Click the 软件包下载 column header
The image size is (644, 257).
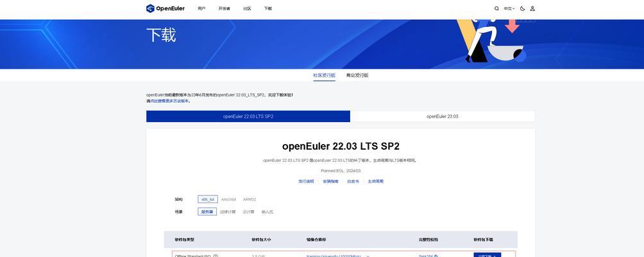tap(484, 239)
